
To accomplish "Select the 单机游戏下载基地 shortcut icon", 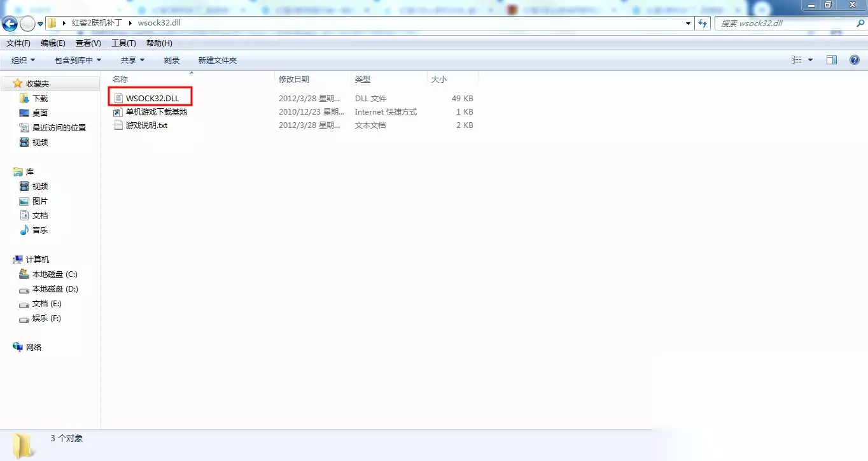I will (x=118, y=112).
